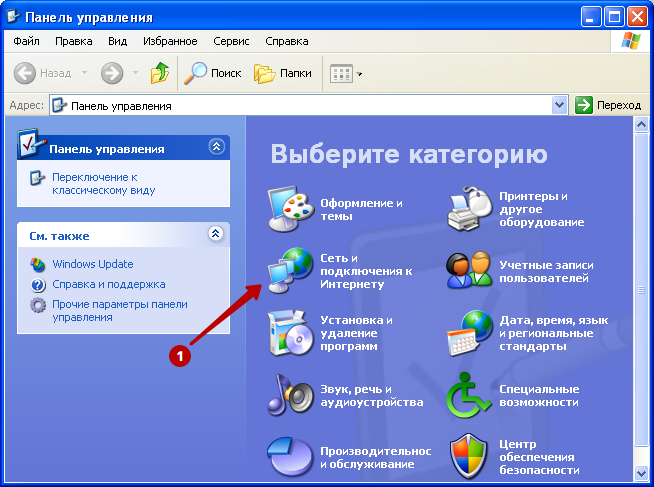Open the Справка menu

[x=287, y=41]
